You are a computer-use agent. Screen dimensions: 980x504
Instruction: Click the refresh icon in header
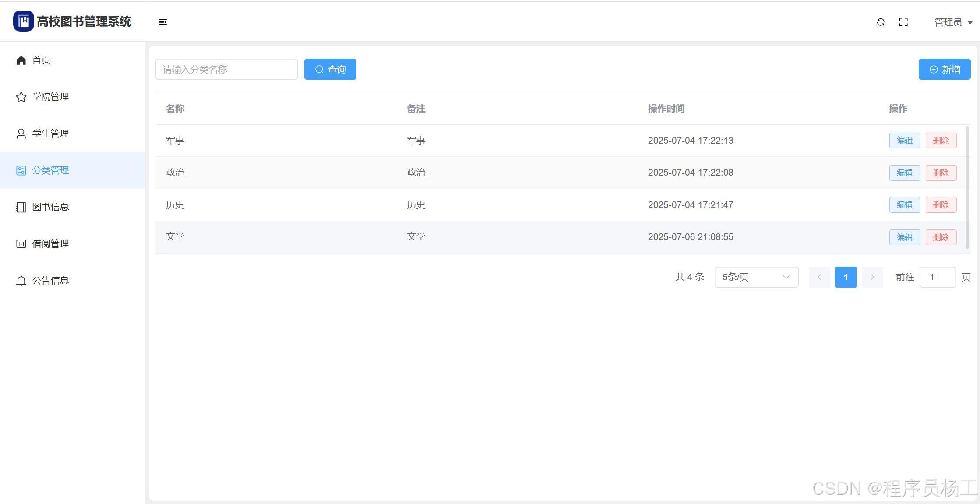(881, 22)
